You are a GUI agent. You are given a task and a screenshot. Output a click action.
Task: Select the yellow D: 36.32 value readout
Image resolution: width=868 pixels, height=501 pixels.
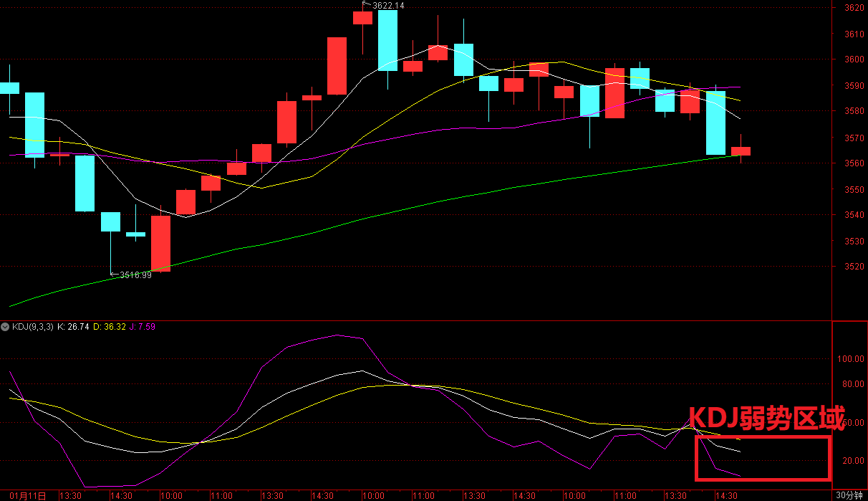tap(115, 327)
